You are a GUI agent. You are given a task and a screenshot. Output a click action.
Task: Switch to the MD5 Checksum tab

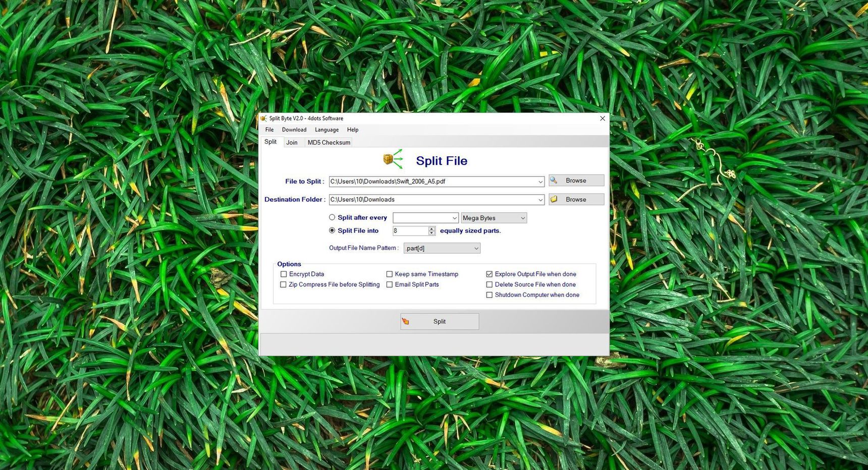tap(329, 143)
